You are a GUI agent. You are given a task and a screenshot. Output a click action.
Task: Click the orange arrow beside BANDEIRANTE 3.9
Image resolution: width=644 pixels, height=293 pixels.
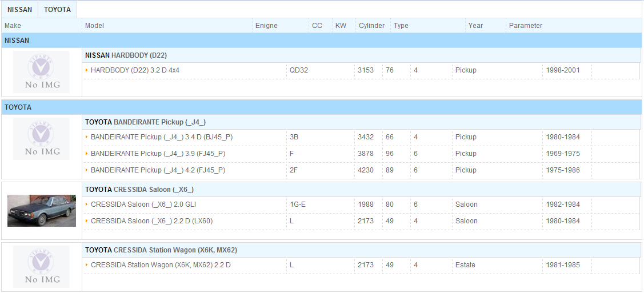(87, 154)
